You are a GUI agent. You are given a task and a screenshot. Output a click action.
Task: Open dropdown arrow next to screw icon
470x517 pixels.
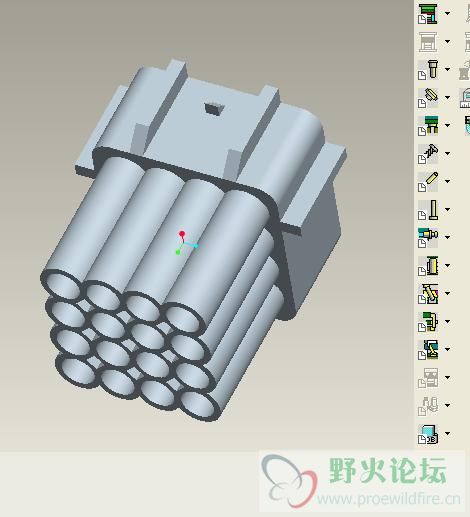tap(447, 153)
